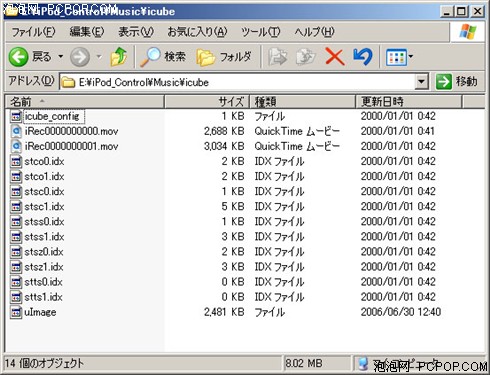490x375 pixels.
Task: Open the ツール(T) menu
Action: click(261, 32)
